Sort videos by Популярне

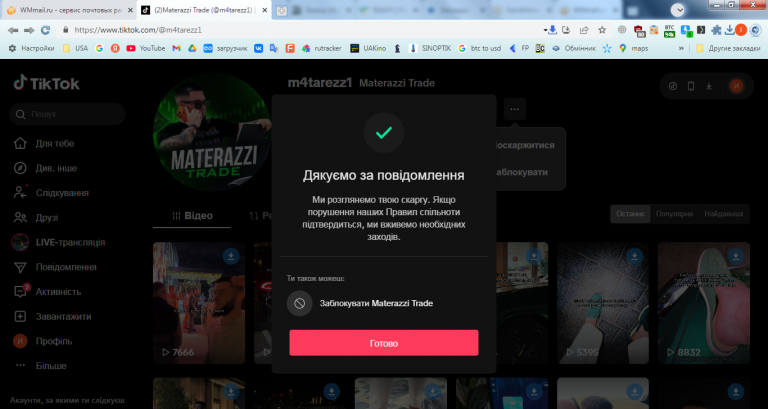click(674, 214)
